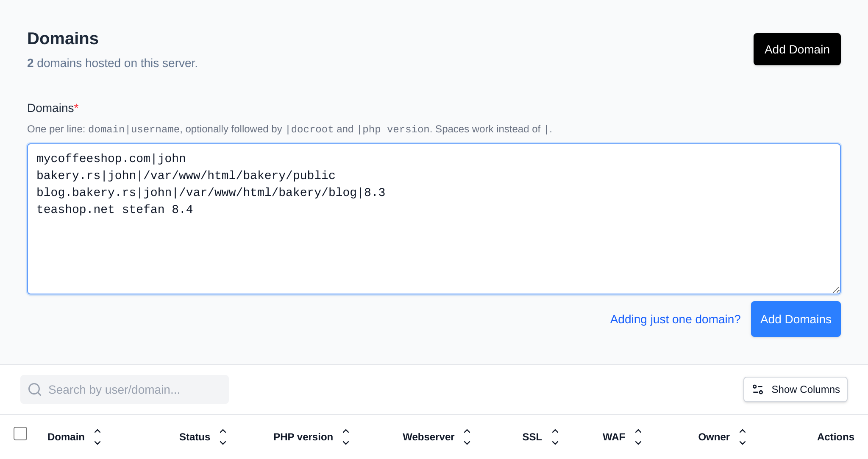Viewport: 868px width, 459px height.
Task: Sort table by SSL column arrows
Action: 555,437
